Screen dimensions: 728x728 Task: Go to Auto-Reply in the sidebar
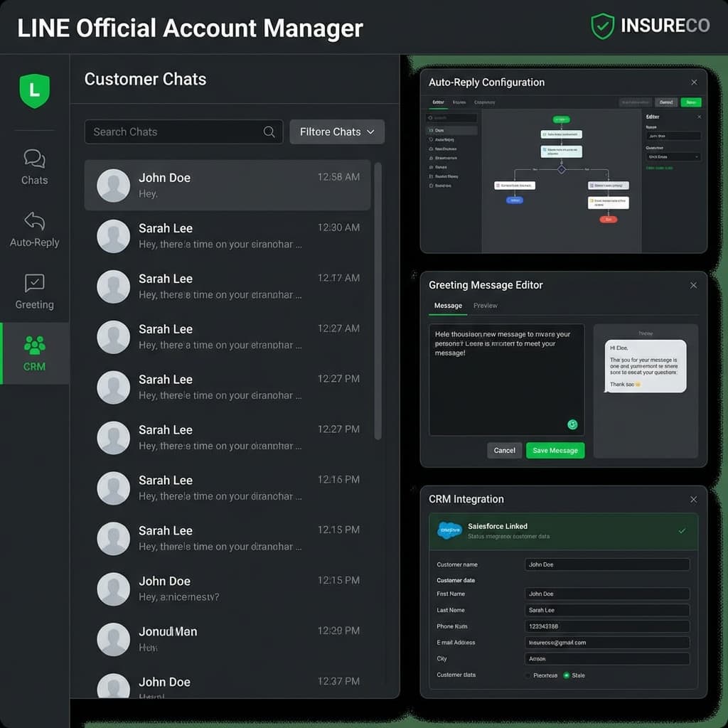[x=34, y=229]
